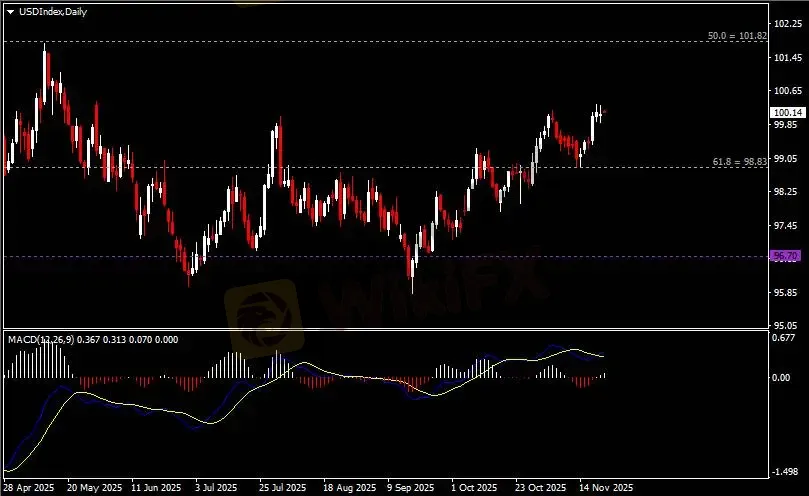
Task: Click the 25 Jul 2025 date label
Action: (x=282, y=488)
